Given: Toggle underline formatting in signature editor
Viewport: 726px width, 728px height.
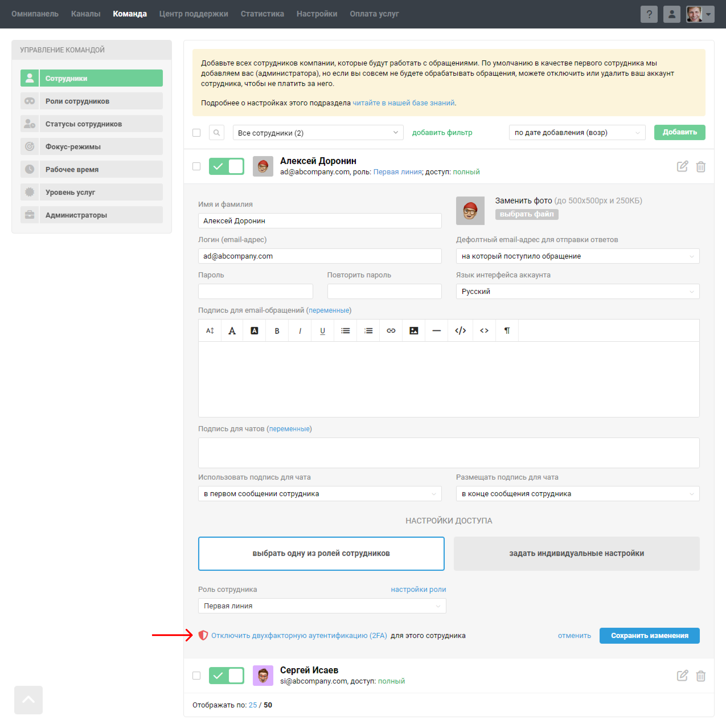Looking at the screenshot, I should click(x=323, y=330).
